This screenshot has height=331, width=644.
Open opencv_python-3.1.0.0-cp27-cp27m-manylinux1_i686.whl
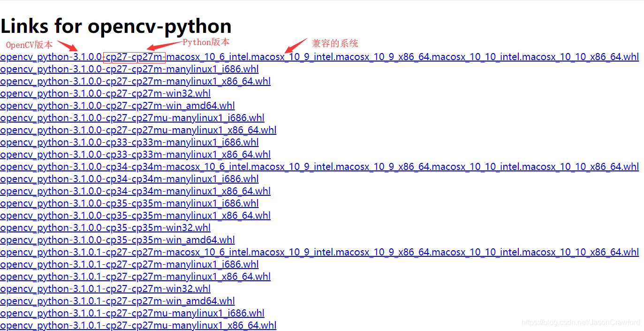pos(129,69)
